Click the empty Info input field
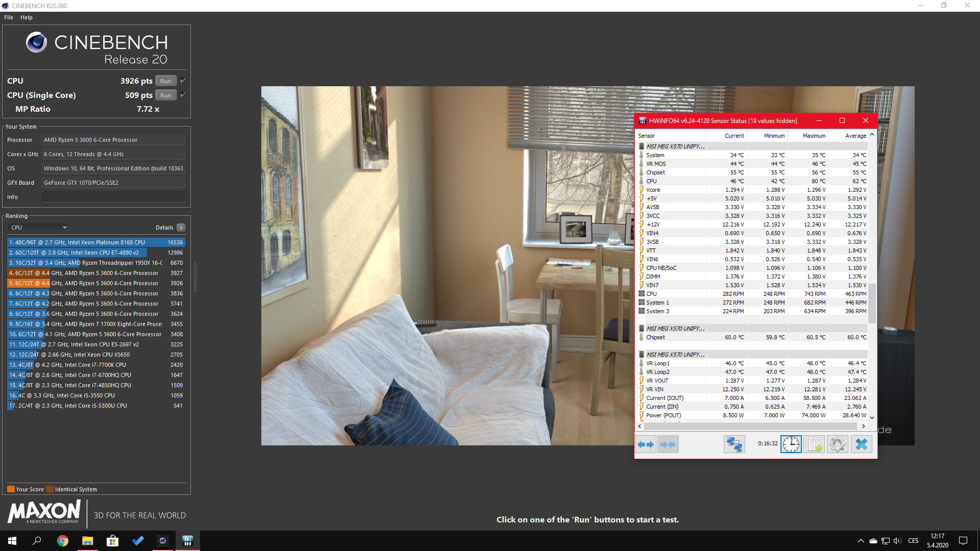The width and height of the screenshot is (980, 551). (x=113, y=197)
